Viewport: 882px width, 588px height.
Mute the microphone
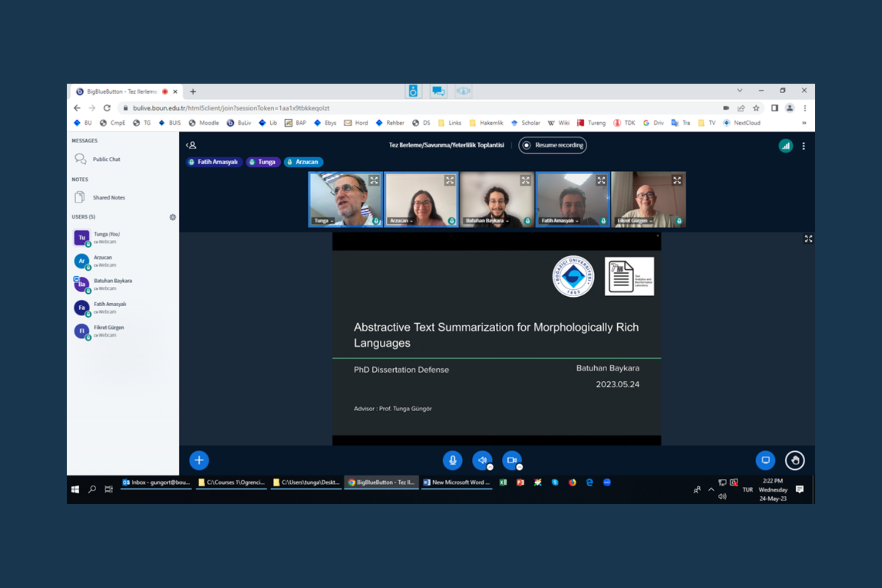pyautogui.click(x=452, y=460)
